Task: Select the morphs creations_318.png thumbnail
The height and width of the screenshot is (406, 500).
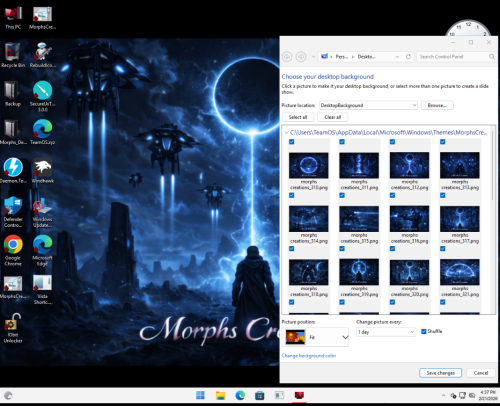Action: click(309, 272)
